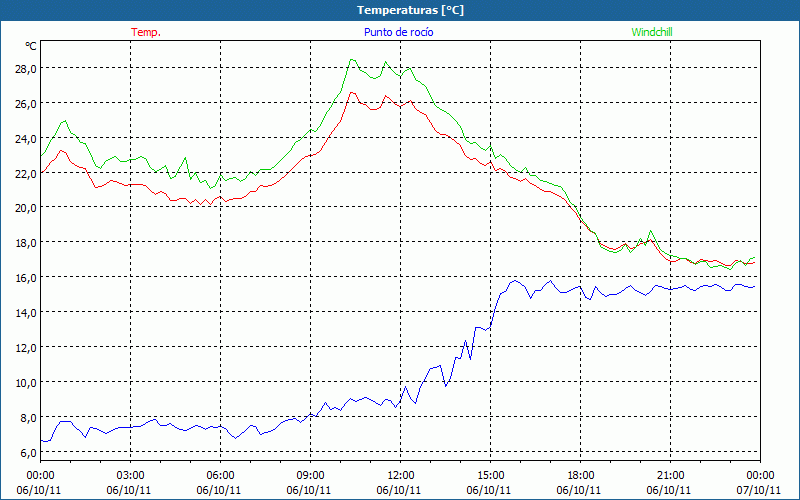The width and height of the screenshot is (800, 500).
Task: Select the green 'Windchill' legend label
Action: point(652,32)
